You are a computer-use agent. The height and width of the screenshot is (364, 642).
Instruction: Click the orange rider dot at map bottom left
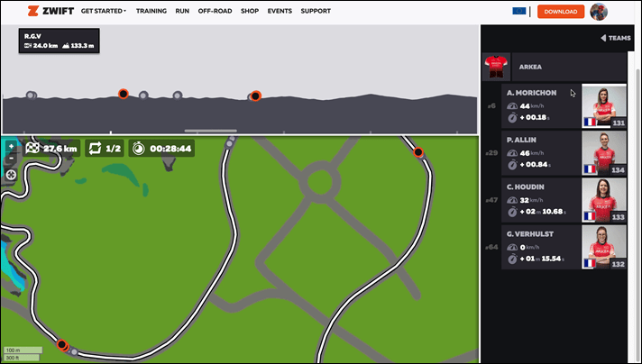pyautogui.click(x=62, y=345)
